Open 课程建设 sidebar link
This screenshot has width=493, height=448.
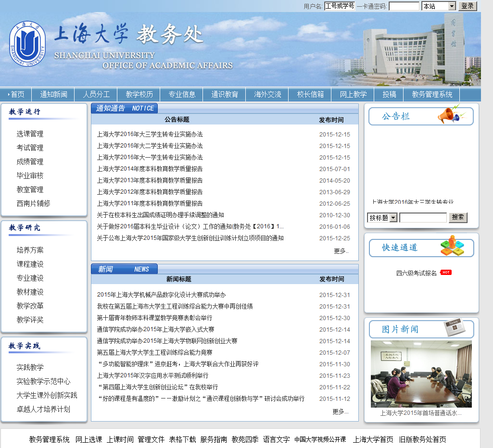coord(30,264)
